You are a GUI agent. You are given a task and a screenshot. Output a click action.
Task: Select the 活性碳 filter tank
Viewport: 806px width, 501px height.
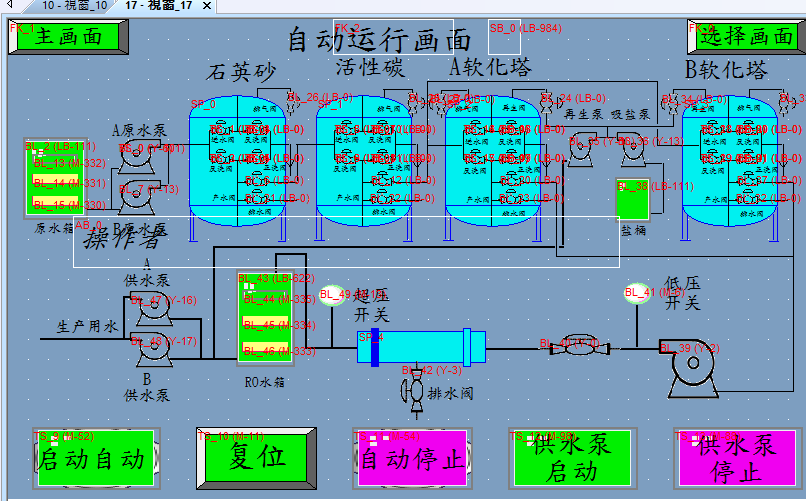pyautogui.click(x=368, y=157)
